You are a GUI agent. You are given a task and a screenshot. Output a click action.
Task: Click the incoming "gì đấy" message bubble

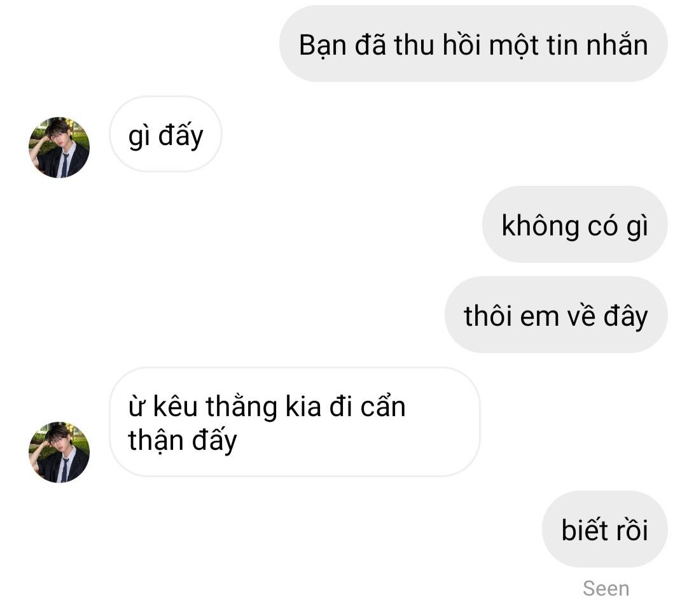[x=165, y=134]
